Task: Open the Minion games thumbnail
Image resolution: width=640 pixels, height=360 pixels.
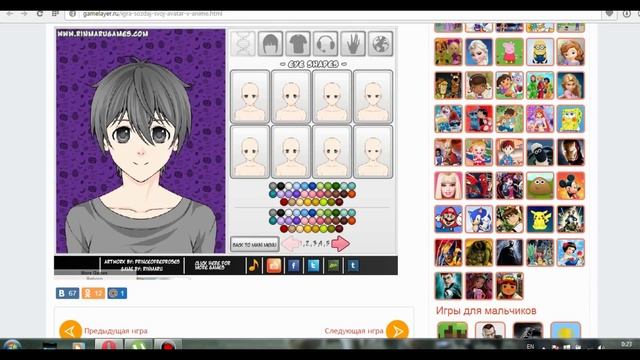Action: click(540, 52)
